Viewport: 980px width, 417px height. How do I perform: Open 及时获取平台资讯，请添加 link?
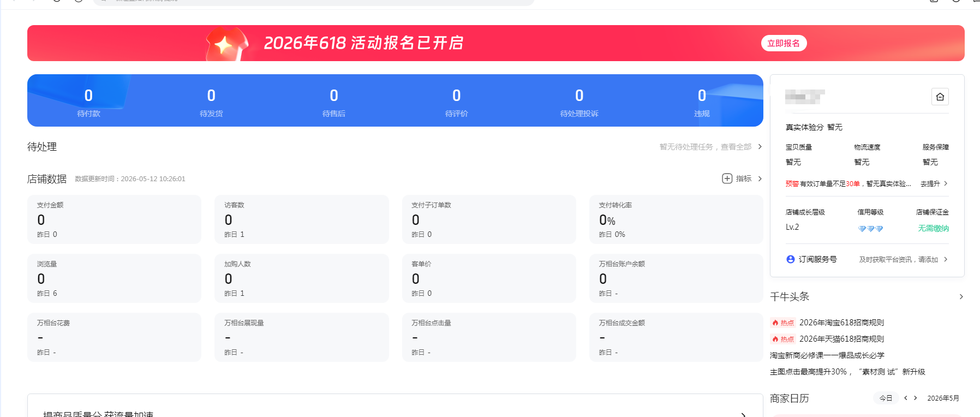[x=898, y=260]
